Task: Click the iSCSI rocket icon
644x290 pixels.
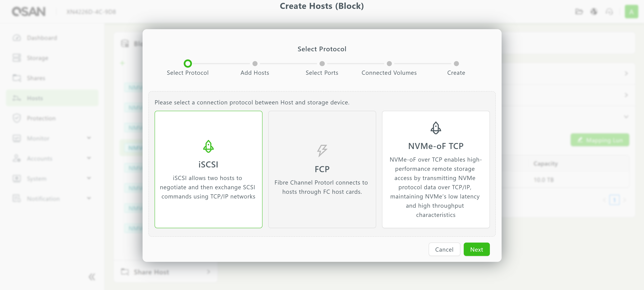Action: click(208, 146)
